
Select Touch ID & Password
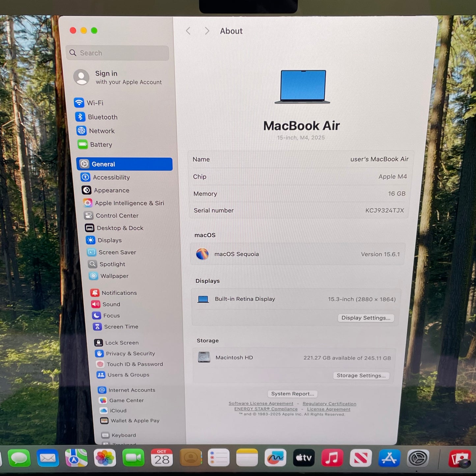tap(135, 364)
